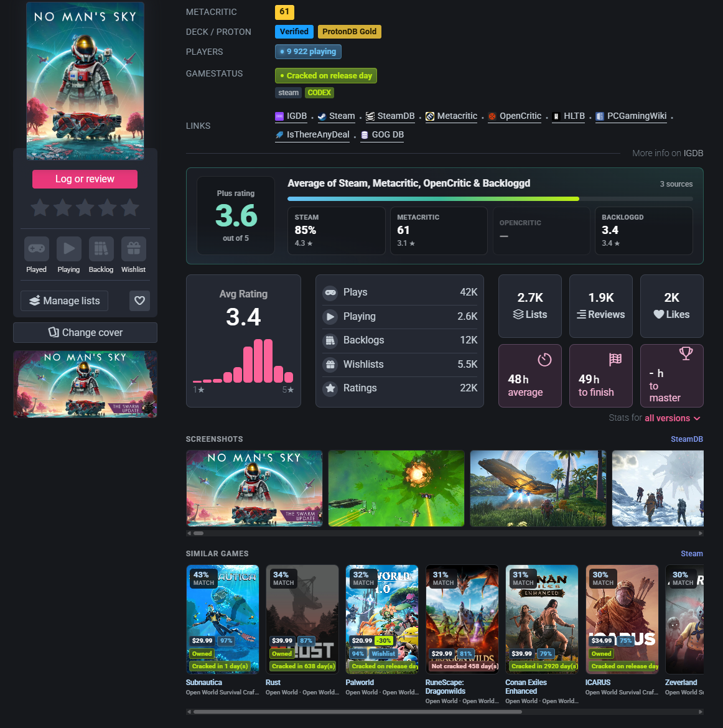Click the 48h average time tile

coord(530,376)
